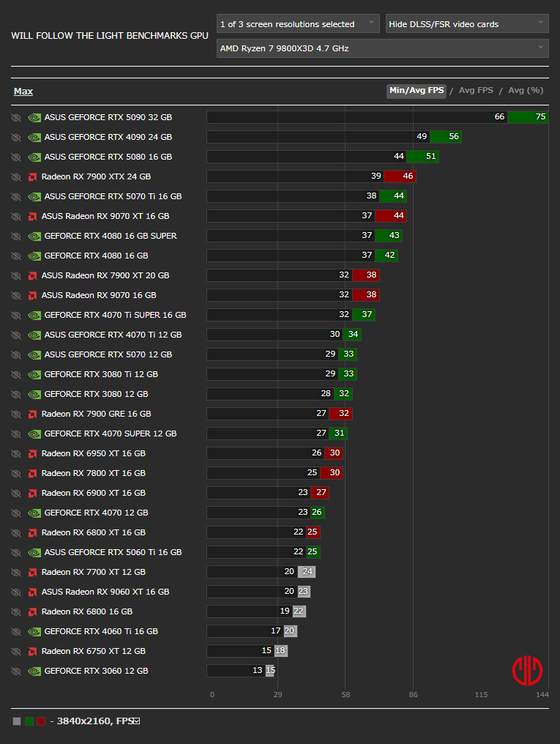The image size is (560, 744).
Task: Click AMD logo beside Radeon RX 6800 XT 16 GB
Action: point(33,533)
